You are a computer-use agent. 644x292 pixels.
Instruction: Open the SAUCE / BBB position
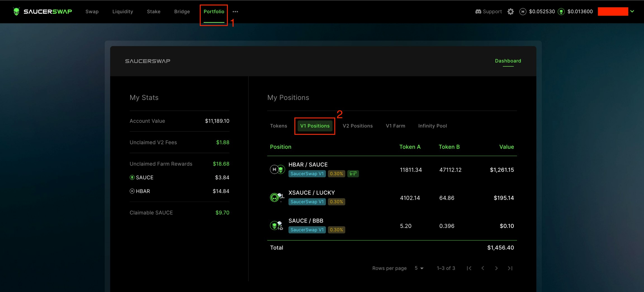pos(306,221)
